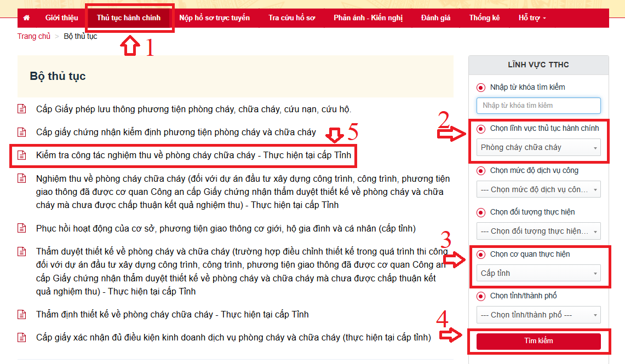The image size is (625, 364).
Task: Click the keyword search input field
Action: pos(538,105)
